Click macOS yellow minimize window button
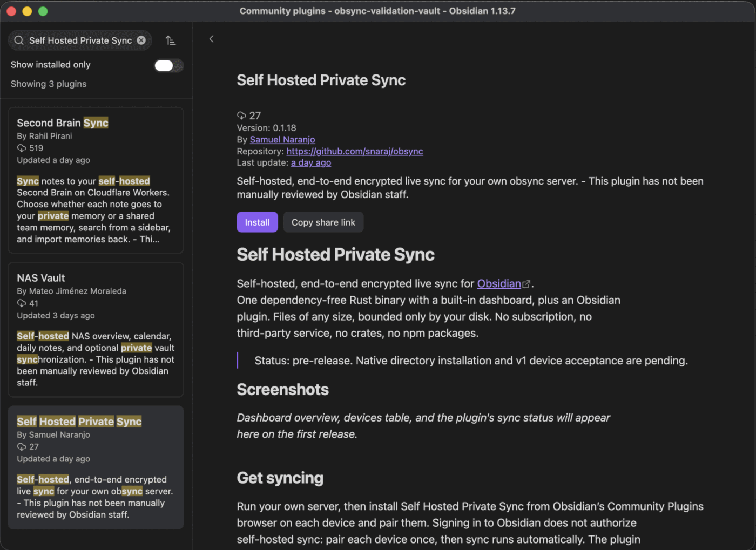 tap(27, 11)
